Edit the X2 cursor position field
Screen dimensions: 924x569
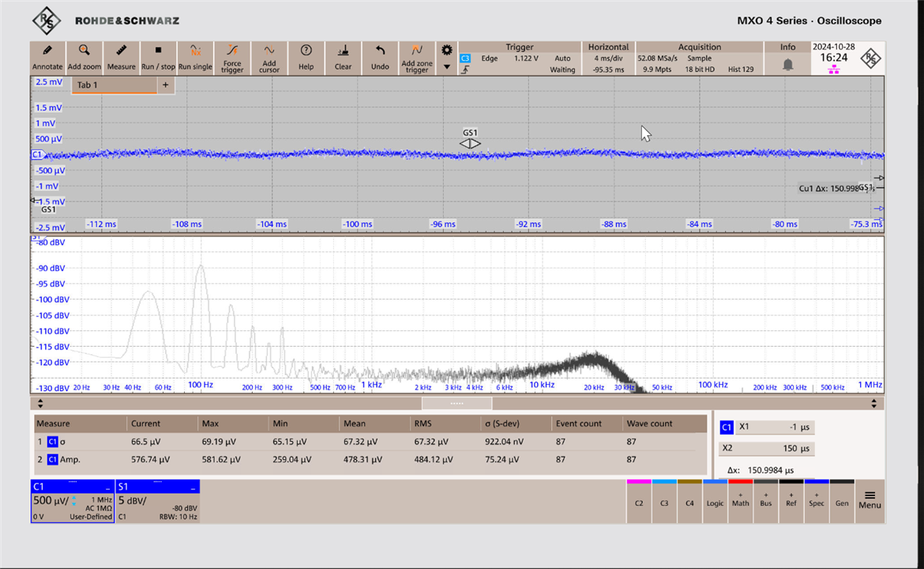point(767,448)
